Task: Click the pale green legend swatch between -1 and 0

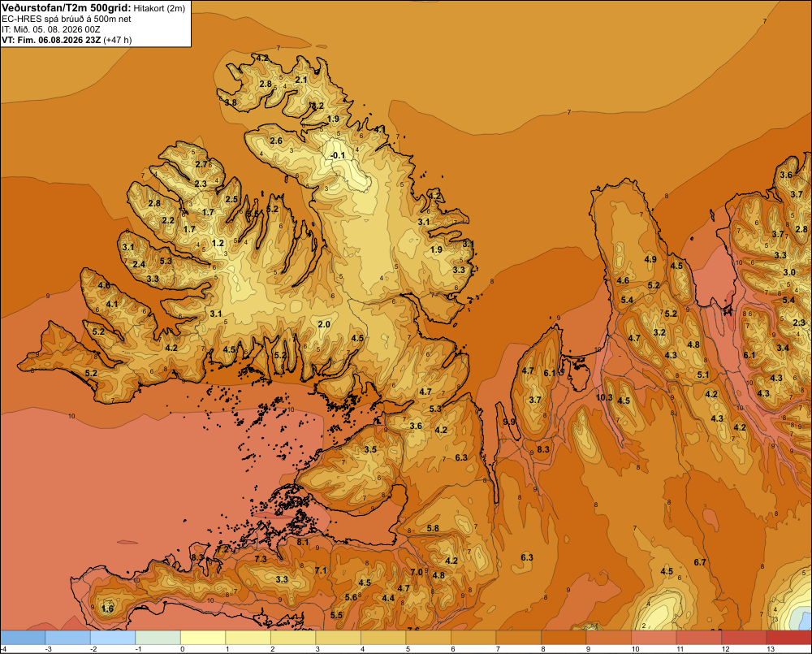Action: tap(158, 638)
